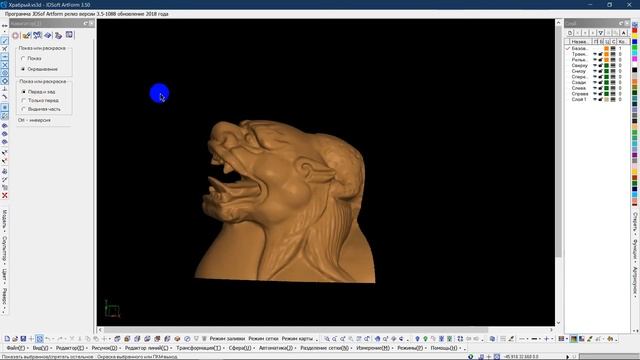The width and height of the screenshot is (640, 360).
Task: Click the lock icon of Сверху layer
Action: 600,65
